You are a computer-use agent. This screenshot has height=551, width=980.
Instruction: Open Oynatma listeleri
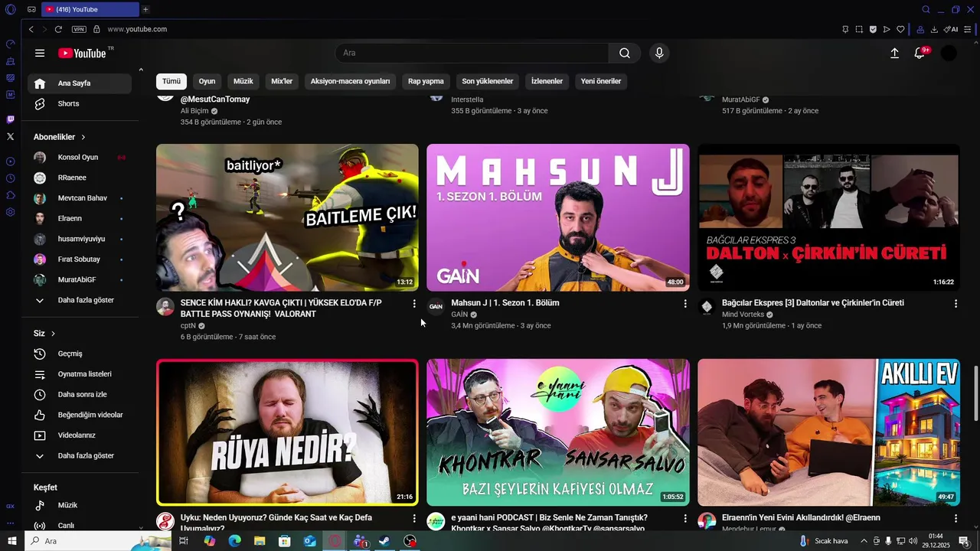click(x=80, y=374)
